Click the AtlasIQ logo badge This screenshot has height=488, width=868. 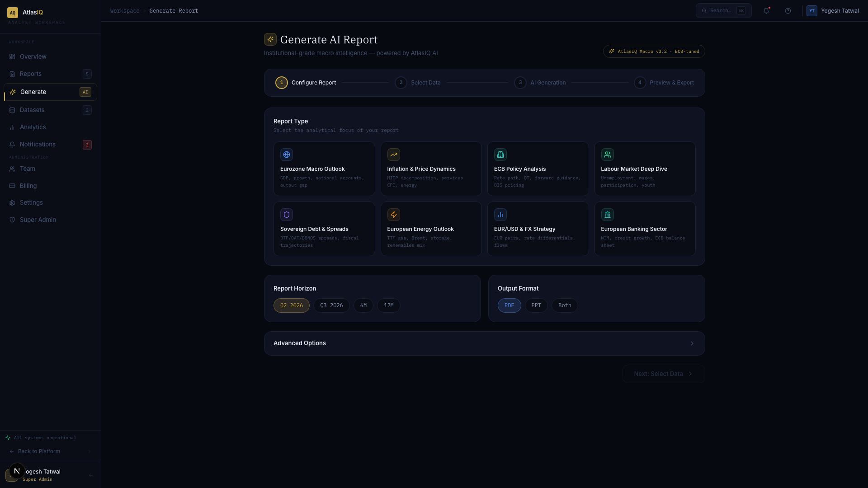click(13, 13)
